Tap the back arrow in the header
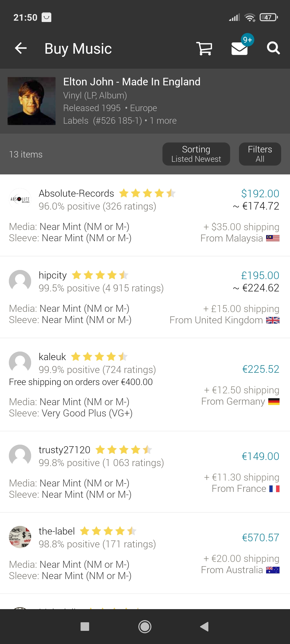 [21, 49]
